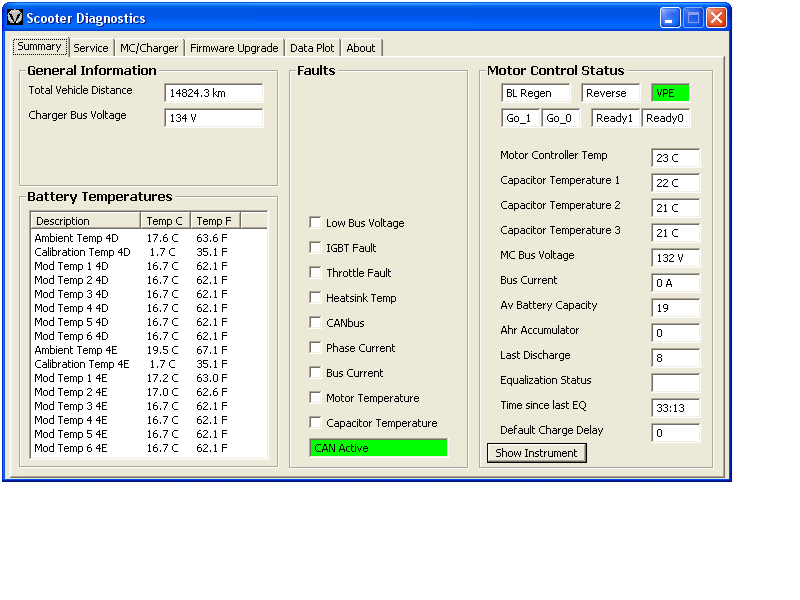This screenshot has width=800, height=600.
Task: Check the IGBT Fault box
Action: [315, 247]
